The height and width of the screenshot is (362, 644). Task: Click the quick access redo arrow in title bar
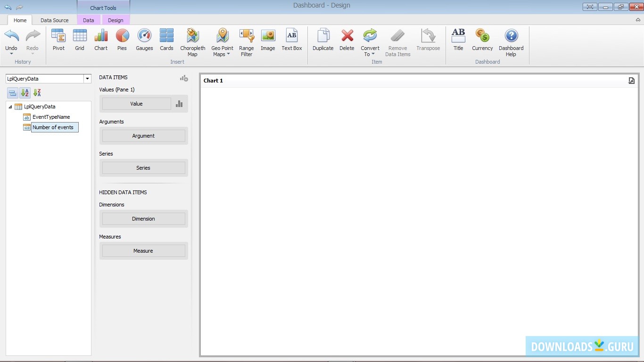[x=19, y=7]
